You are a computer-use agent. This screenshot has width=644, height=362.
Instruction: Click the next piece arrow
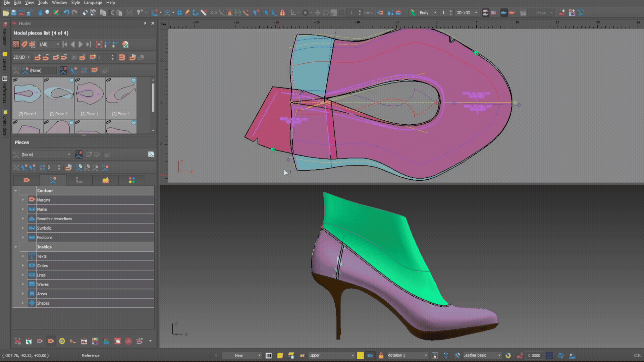pyautogui.click(x=80, y=44)
